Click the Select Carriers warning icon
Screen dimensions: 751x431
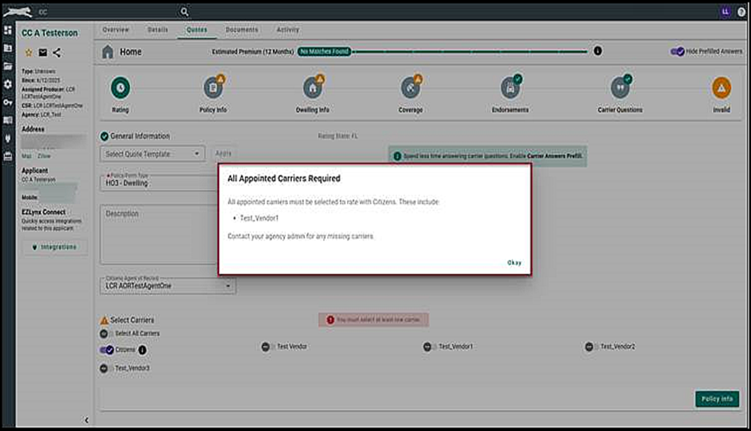coord(104,320)
